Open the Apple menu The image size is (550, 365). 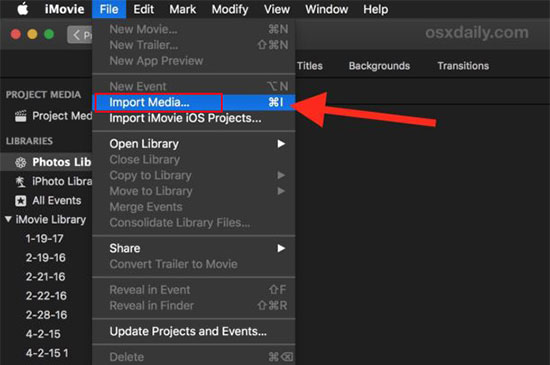tap(23, 9)
